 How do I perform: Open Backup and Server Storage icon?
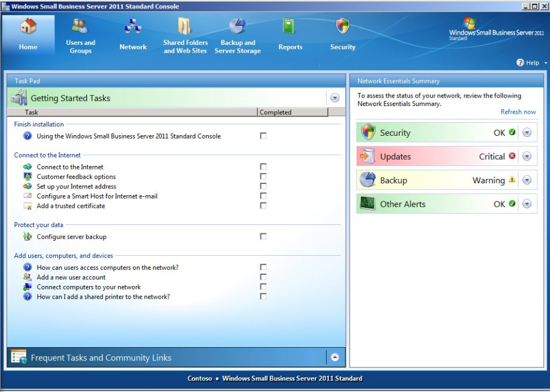(237, 26)
